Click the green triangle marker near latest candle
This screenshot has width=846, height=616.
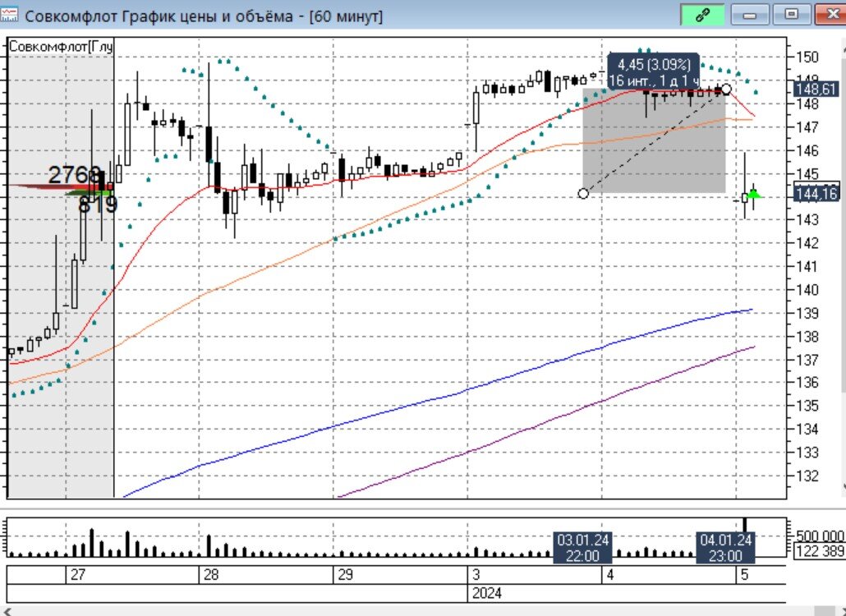click(x=754, y=193)
